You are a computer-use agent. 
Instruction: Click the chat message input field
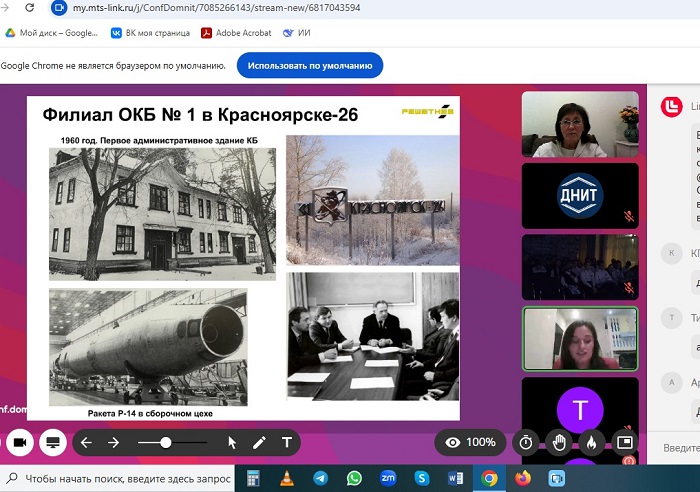click(675, 449)
